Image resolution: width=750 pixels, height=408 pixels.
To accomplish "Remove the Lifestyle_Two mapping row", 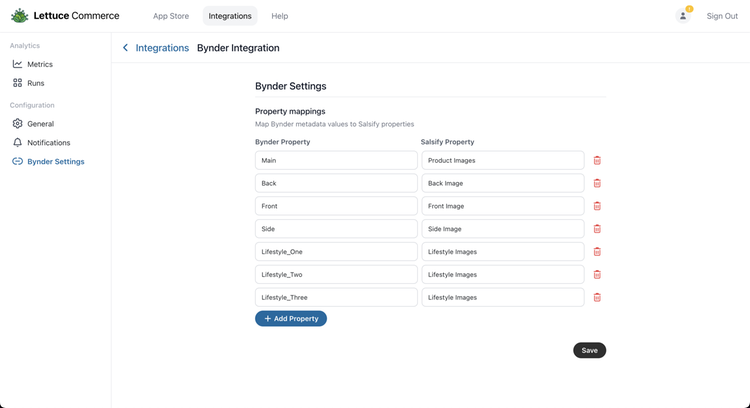I will tap(597, 274).
